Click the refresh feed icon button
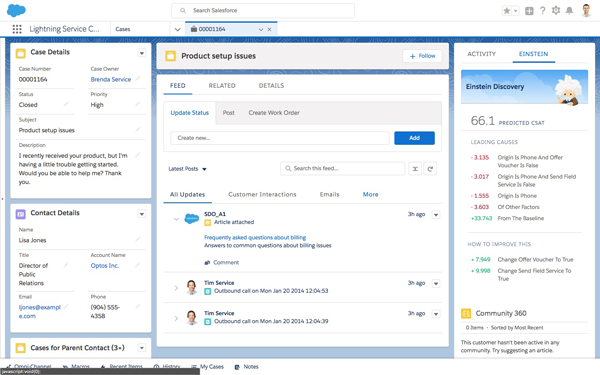The image size is (600, 375). pos(430,169)
